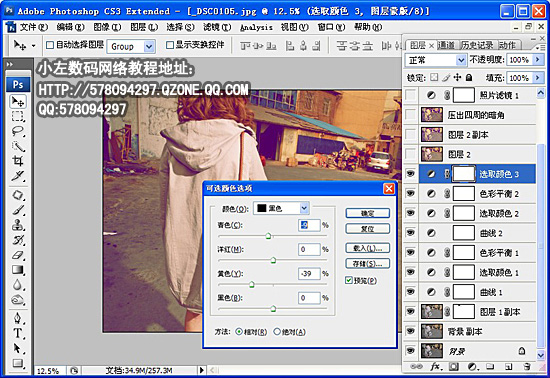The width and height of the screenshot is (550, 378).
Task: Create new fill or adjustment layer
Action: click(473, 367)
